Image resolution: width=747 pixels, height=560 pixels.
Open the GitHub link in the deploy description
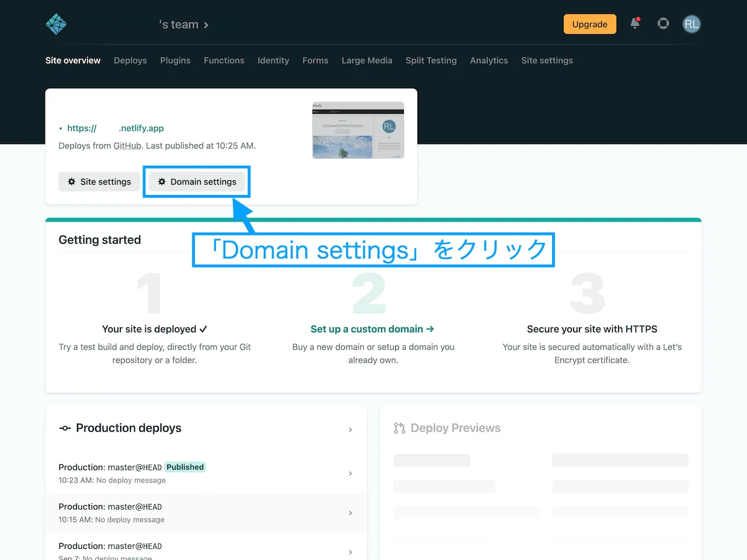coord(127,145)
